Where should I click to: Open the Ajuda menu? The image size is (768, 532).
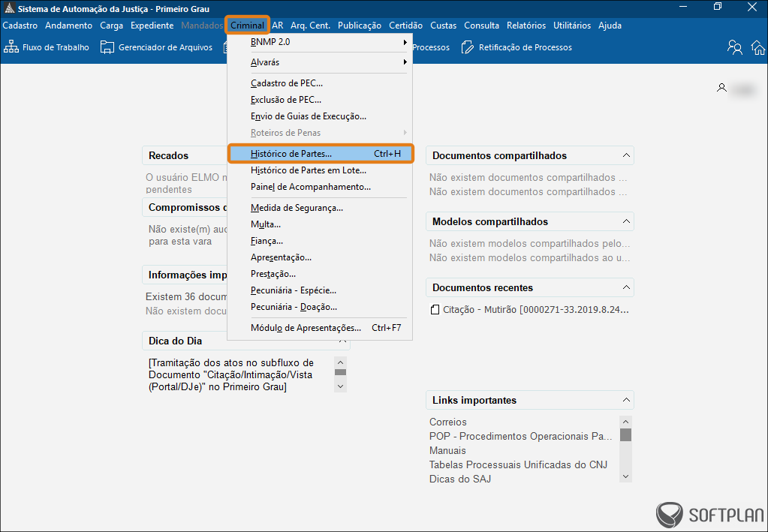point(610,26)
